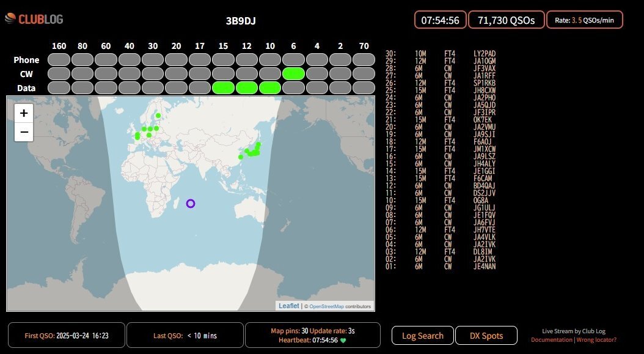This screenshot has width=644, height=354.
Task: Zoom out using the map minus control
Action: pos(23,131)
